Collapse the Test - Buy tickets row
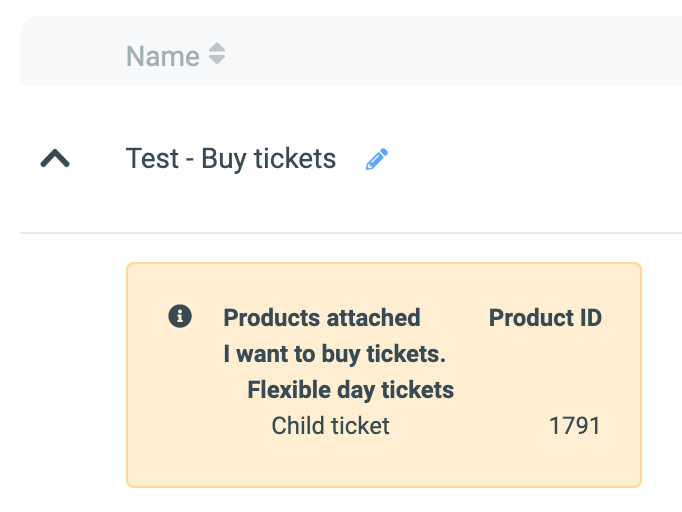682x512 pixels. coord(55,158)
